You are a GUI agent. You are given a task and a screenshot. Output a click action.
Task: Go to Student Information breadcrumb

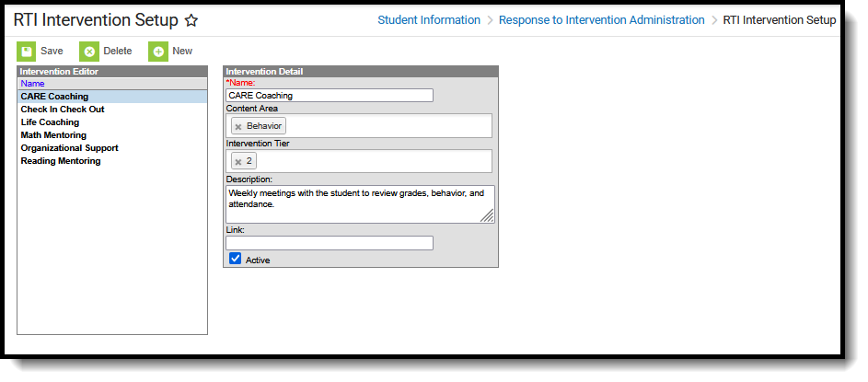[429, 20]
